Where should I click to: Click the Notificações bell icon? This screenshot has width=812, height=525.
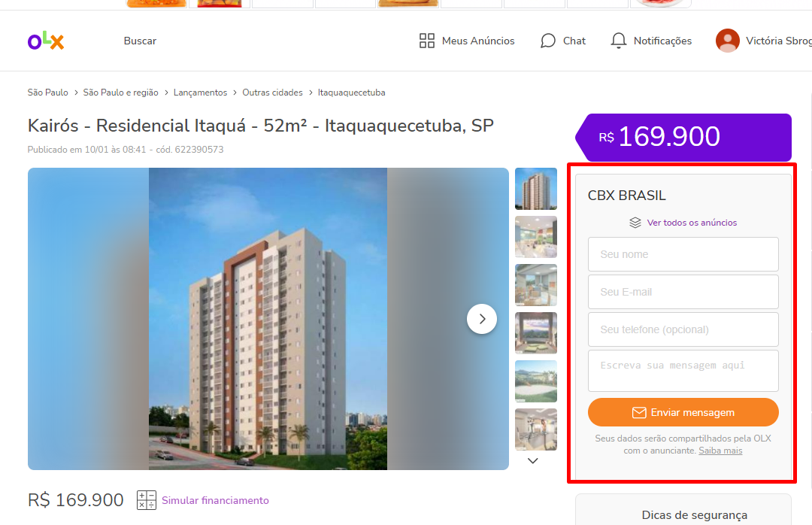(x=618, y=41)
